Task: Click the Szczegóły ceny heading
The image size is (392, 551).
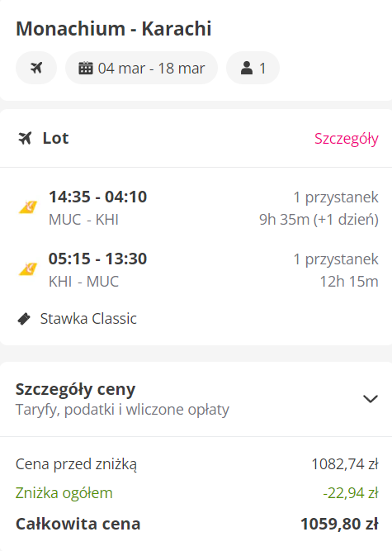Action: (75, 389)
